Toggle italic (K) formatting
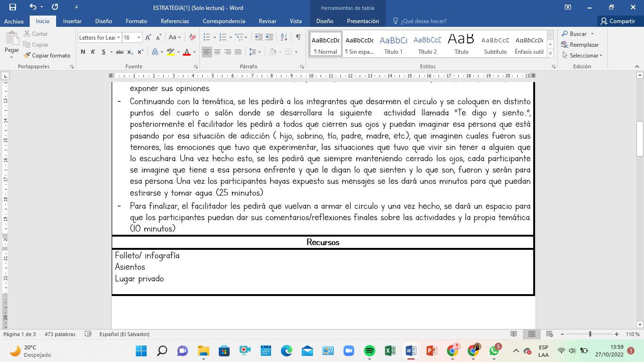Viewport: 644px width, 362px height. (93, 52)
